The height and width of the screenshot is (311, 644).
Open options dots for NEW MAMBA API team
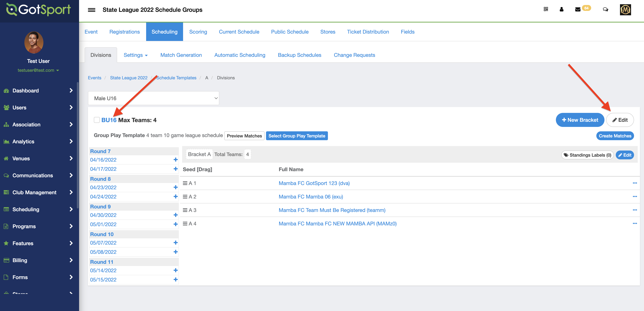(x=635, y=223)
